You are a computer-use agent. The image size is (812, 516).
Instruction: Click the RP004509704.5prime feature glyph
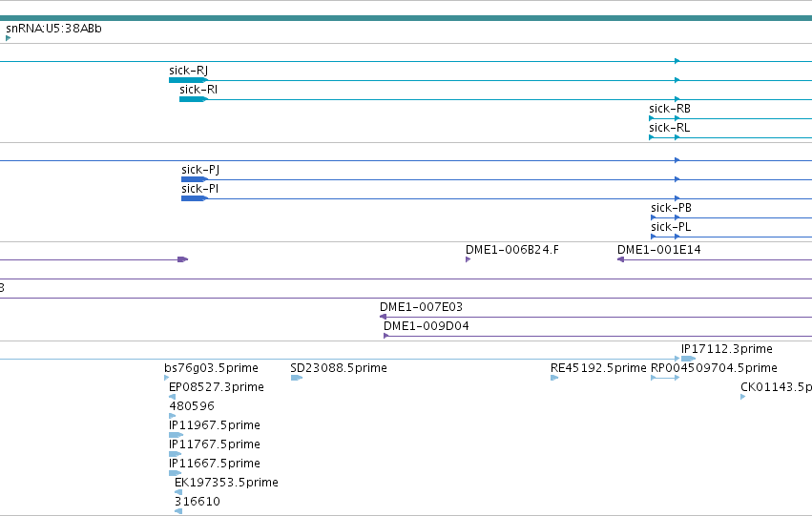point(665,378)
